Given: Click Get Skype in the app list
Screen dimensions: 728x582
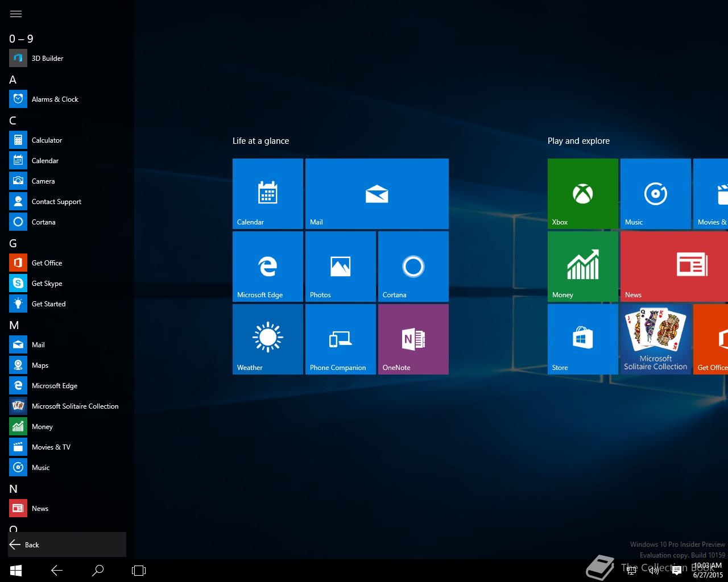Looking at the screenshot, I should click(x=67, y=283).
